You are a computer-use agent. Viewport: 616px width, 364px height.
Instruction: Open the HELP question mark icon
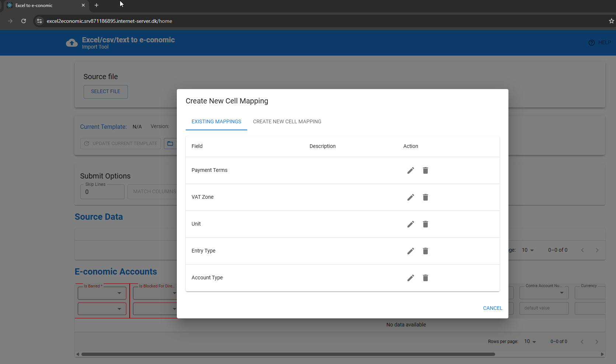point(592,43)
